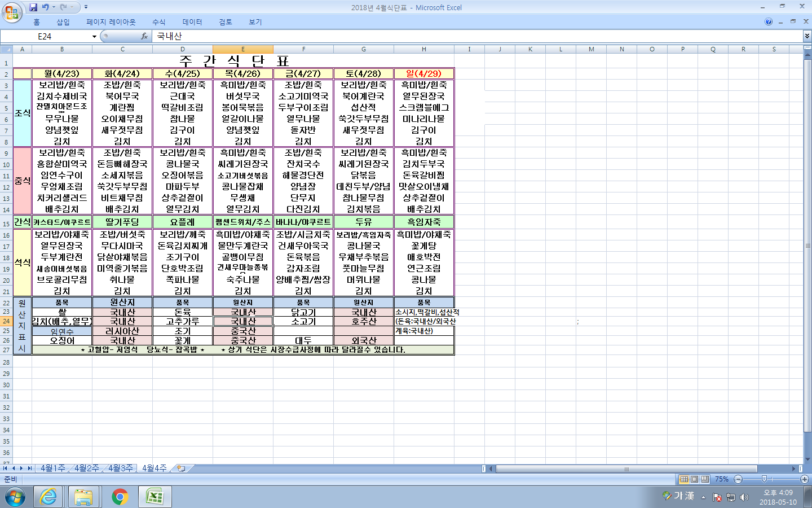Open Google Chrome from the taskbar

[x=119, y=497]
